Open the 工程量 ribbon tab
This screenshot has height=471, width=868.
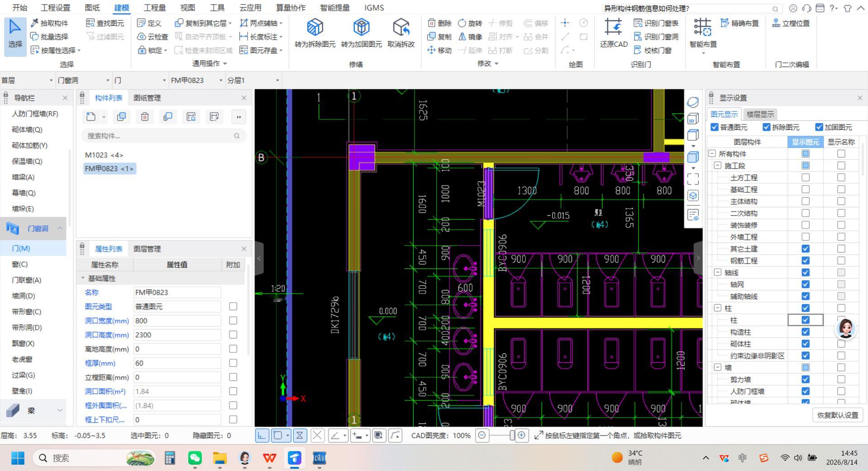[155, 8]
